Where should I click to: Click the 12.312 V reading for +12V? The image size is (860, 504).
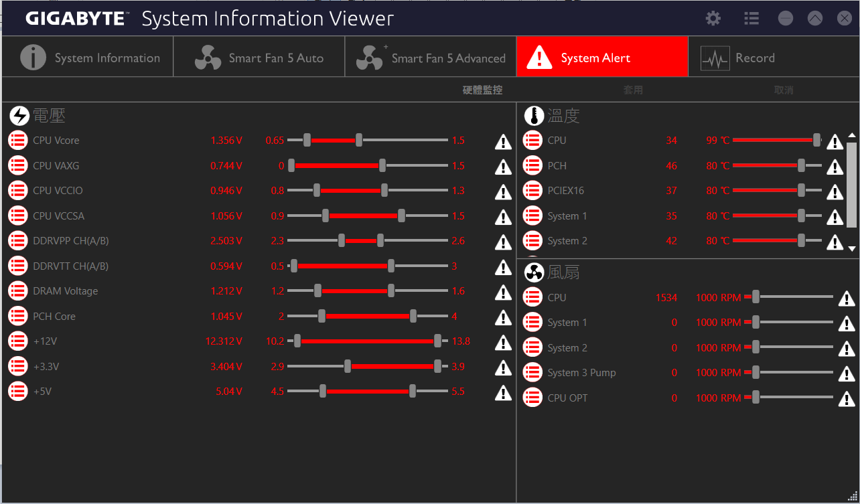pyautogui.click(x=224, y=341)
